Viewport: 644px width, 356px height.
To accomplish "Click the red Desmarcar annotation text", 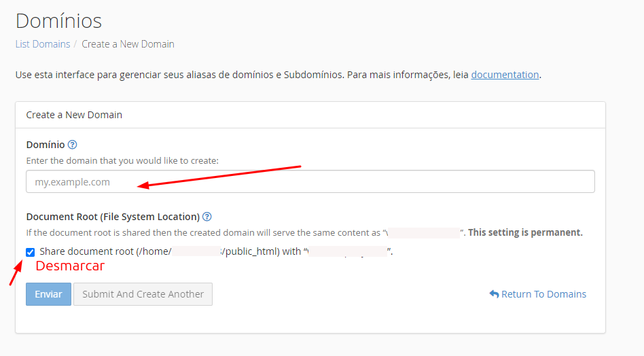I will point(70,266).
